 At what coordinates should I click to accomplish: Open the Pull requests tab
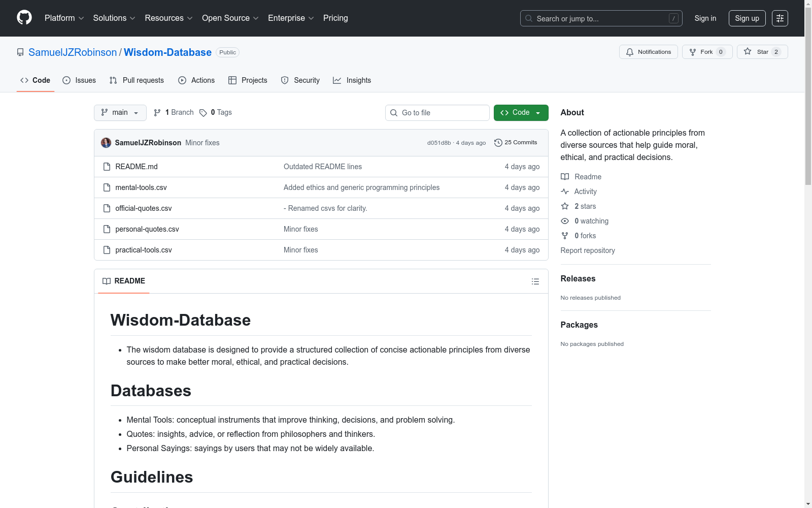coord(137,80)
